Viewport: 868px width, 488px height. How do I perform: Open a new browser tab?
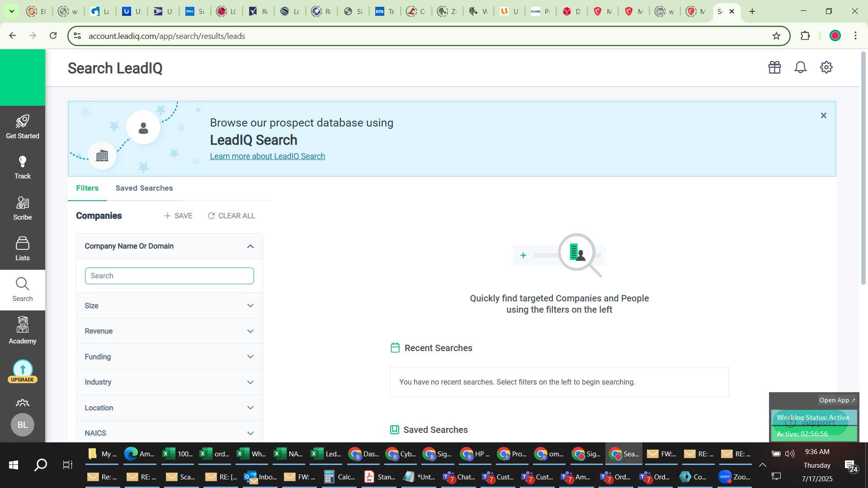(752, 11)
